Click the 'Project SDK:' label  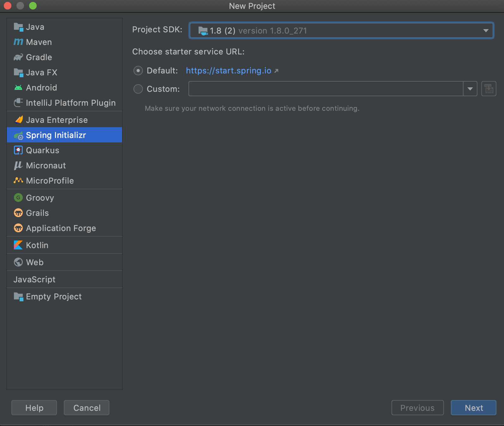click(157, 29)
